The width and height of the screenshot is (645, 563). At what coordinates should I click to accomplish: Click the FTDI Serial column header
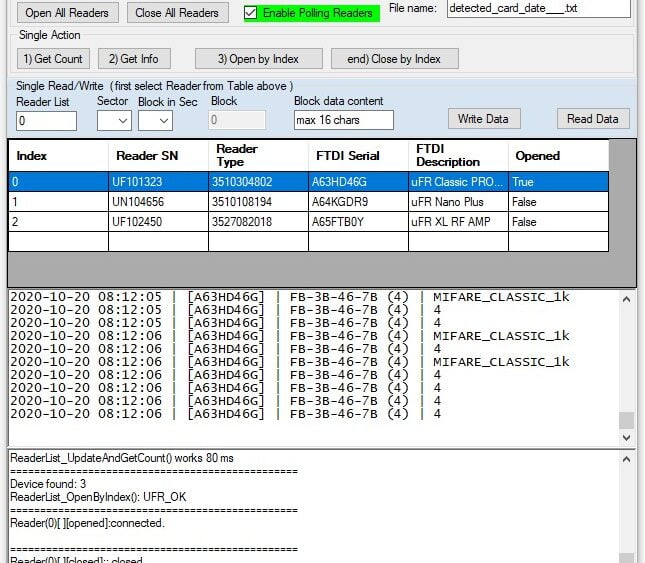pyautogui.click(x=358, y=156)
